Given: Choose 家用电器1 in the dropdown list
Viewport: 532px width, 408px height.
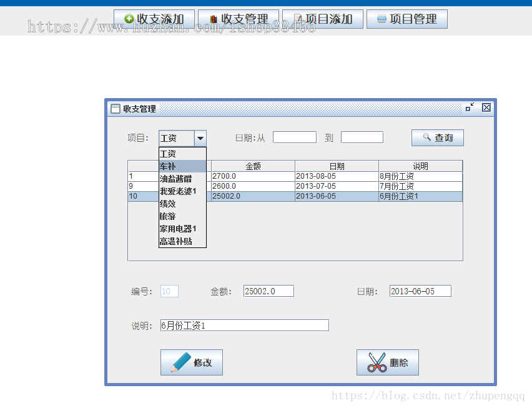Looking at the screenshot, I should pos(182,229).
